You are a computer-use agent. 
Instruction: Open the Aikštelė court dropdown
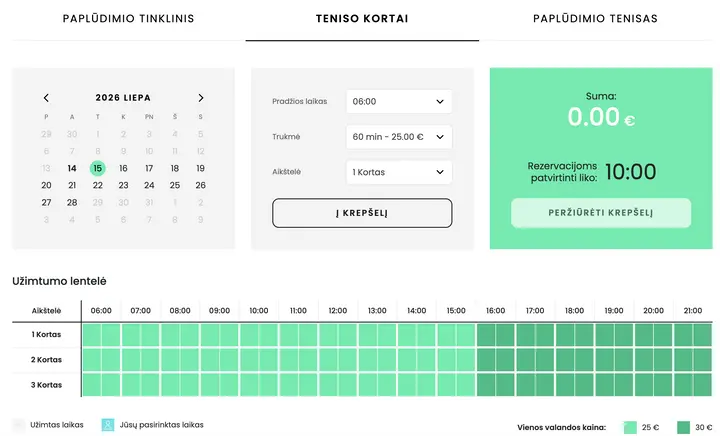399,172
